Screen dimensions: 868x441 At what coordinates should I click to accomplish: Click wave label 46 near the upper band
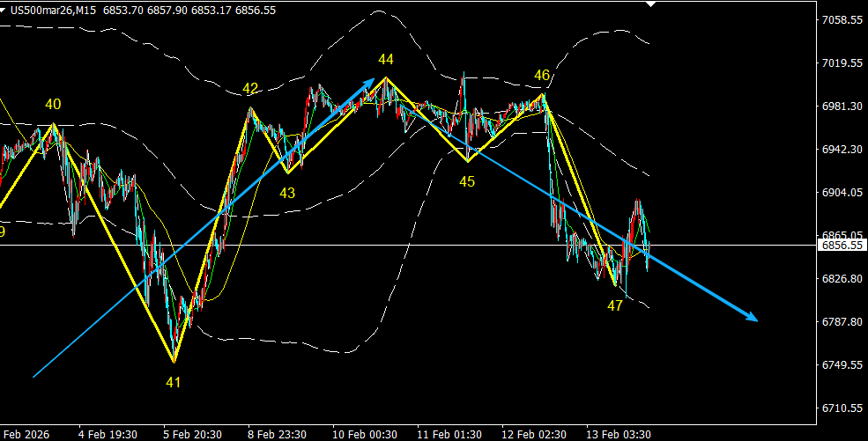[542, 75]
